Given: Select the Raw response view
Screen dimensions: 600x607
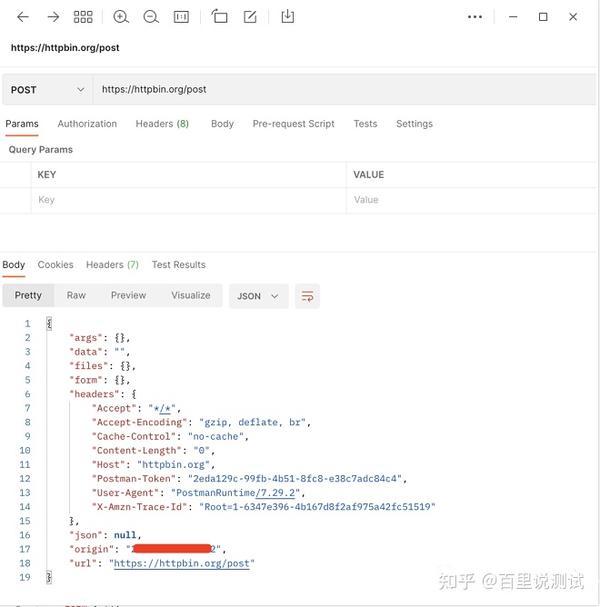Looking at the screenshot, I should coord(76,295).
